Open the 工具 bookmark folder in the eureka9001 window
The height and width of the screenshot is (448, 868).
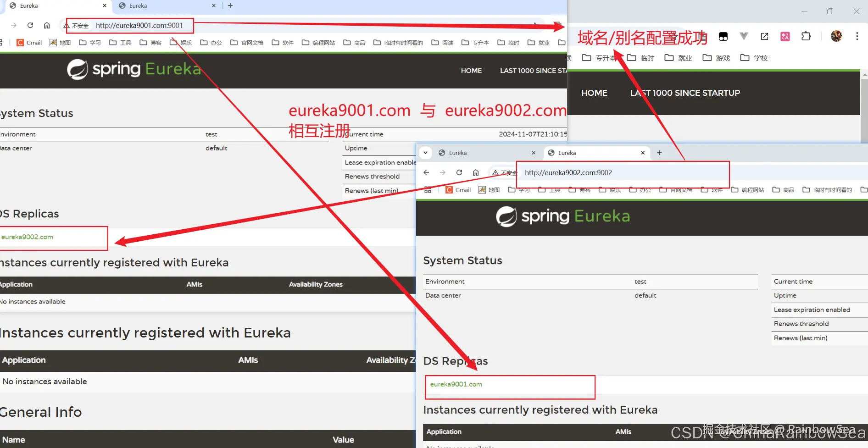pos(120,43)
